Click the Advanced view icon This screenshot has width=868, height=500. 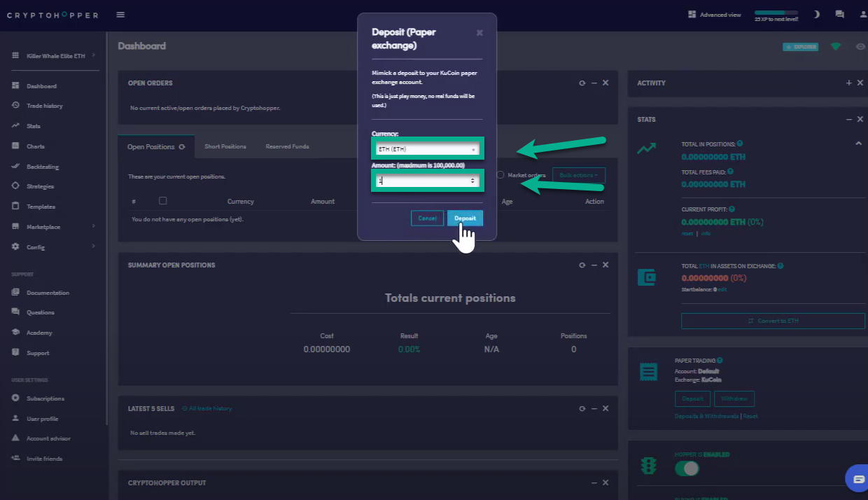point(692,14)
